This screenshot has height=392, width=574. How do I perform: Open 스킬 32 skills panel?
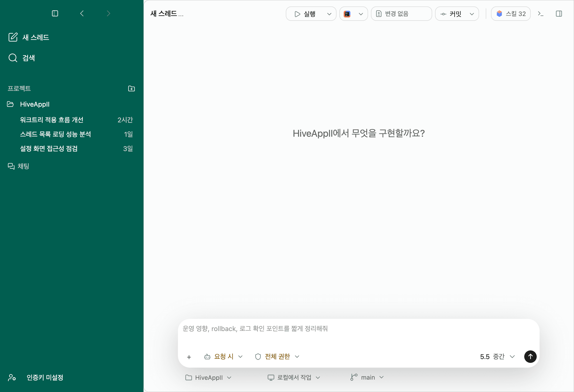tap(511, 14)
